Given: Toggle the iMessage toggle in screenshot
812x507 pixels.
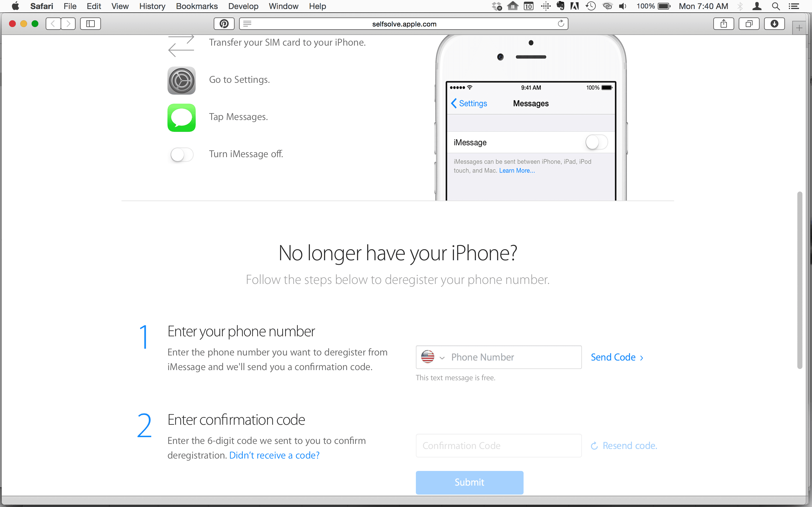Looking at the screenshot, I should (595, 142).
